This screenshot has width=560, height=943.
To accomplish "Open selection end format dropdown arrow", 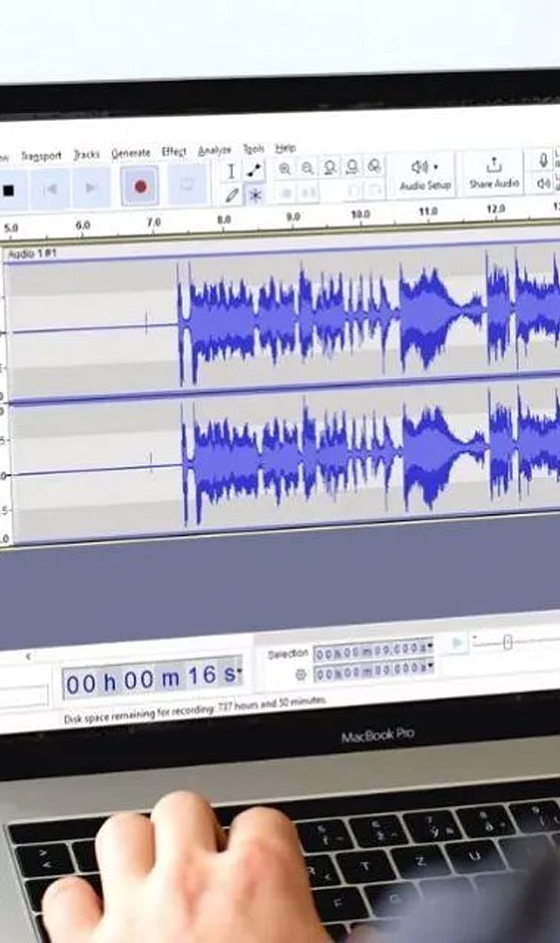I will 430,665.
